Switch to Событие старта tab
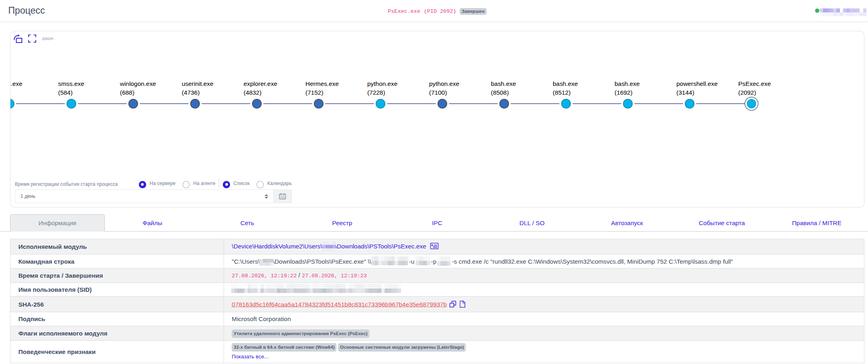This screenshot has width=868, height=364. click(722, 223)
